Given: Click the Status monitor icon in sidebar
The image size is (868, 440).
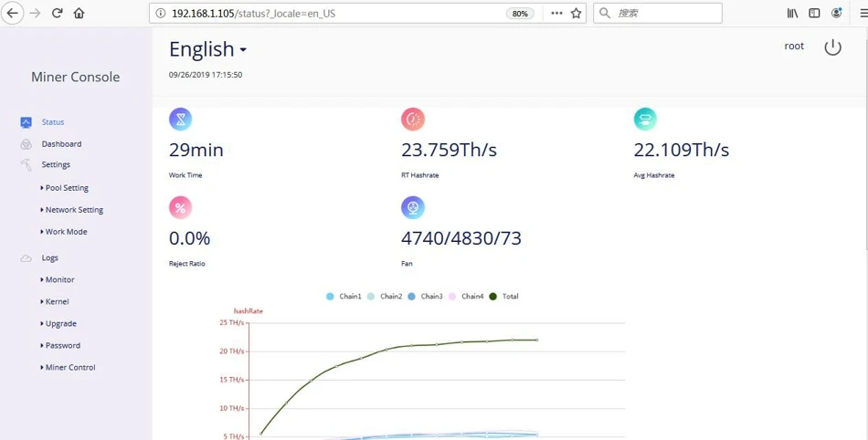Looking at the screenshot, I should [26, 122].
